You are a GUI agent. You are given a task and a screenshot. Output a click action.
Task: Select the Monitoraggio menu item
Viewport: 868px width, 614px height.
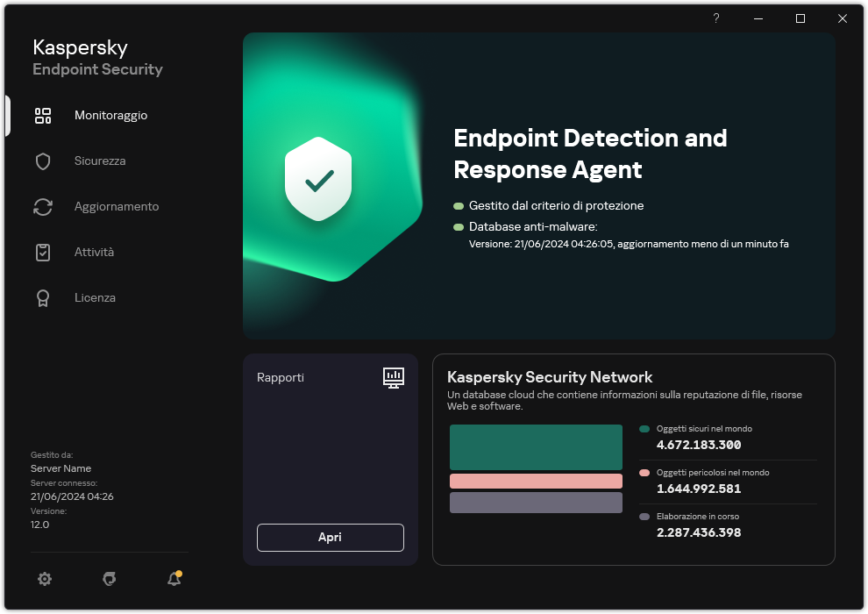(110, 116)
